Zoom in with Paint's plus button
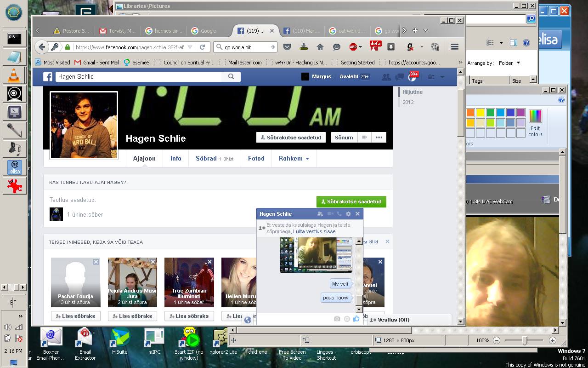 553,340
